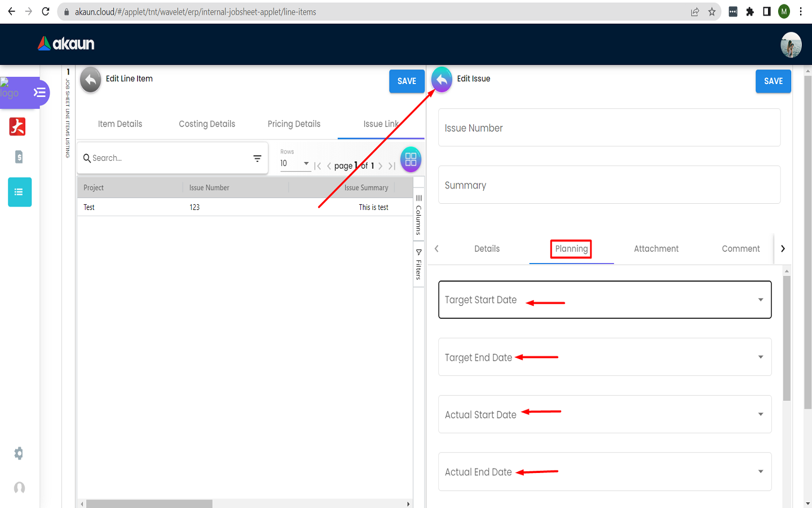Click the Edit Line Item back arrow
Image resolution: width=812 pixels, height=508 pixels.
pyautogui.click(x=90, y=80)
